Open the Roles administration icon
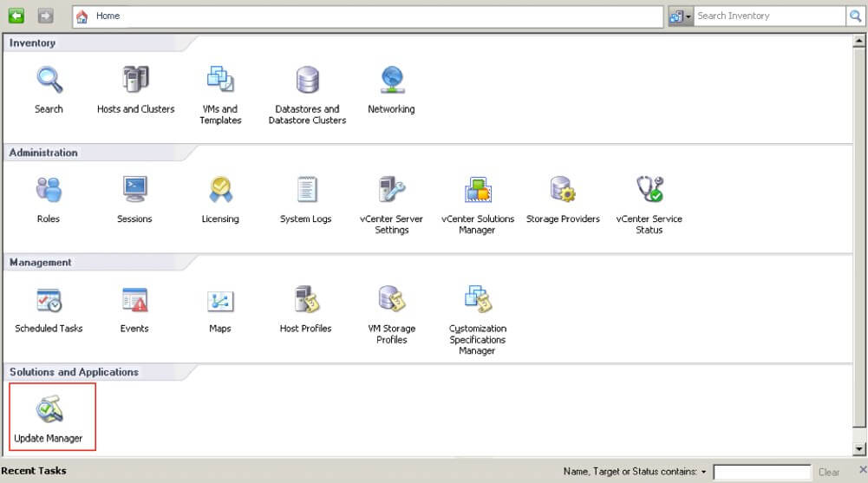This screenshot has height=483, width=868. tap(49, 190)
